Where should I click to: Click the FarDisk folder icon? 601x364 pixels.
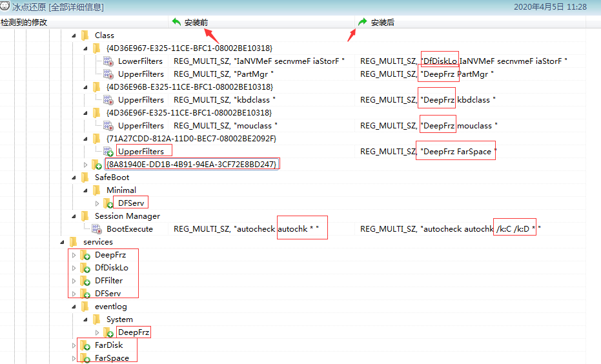(85, 346)
